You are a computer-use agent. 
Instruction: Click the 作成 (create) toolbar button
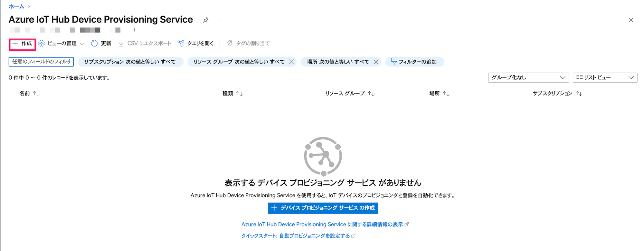(x=22, y=44)
